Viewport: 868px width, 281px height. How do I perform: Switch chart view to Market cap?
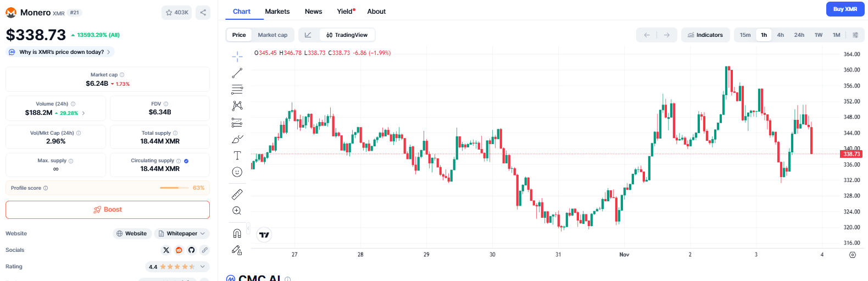tap(272, 35)
